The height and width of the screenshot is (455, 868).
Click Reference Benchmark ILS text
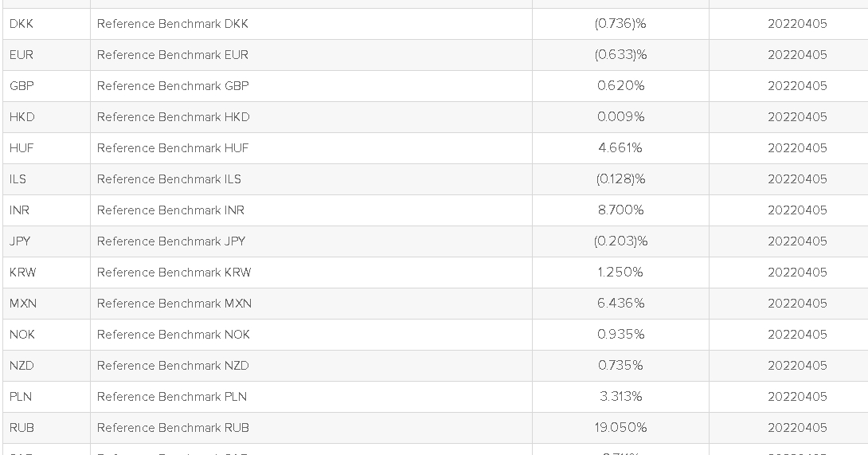coord(169,179)
